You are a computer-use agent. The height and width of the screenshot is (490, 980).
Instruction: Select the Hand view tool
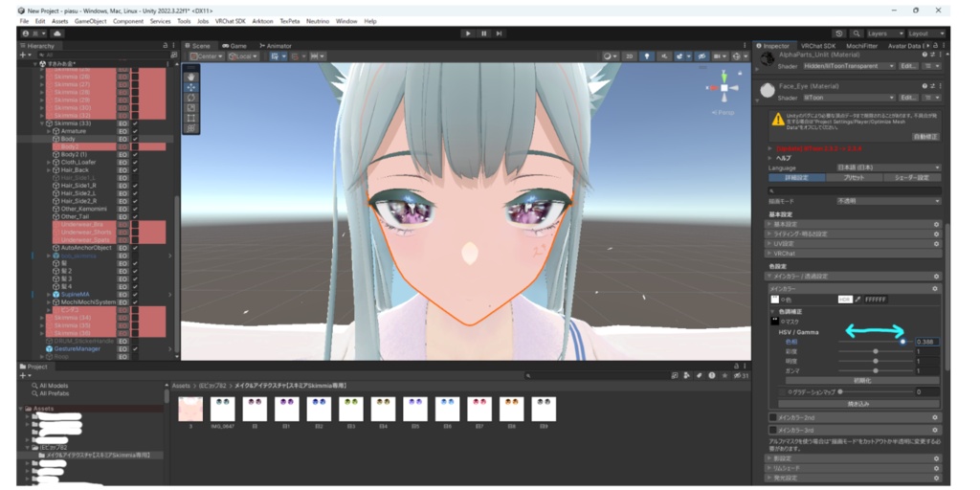click(x=191, y=77)
